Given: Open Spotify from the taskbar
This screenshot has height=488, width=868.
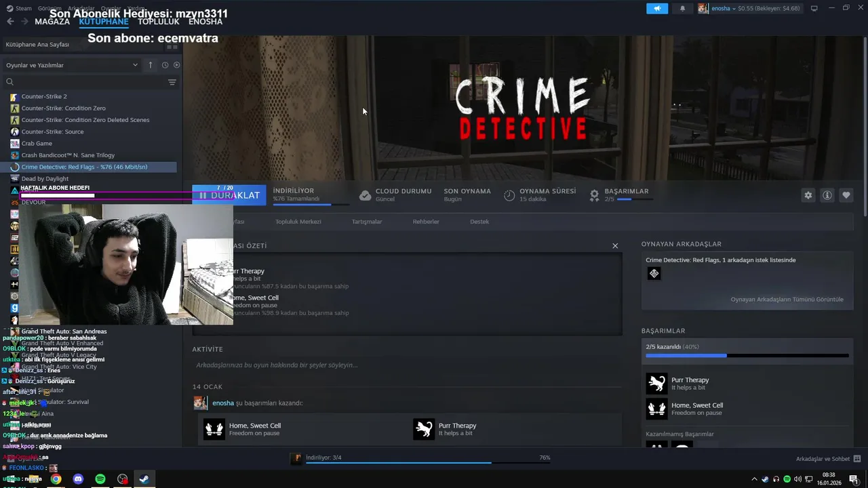Looking at the screenshot, I should point(100,479).
